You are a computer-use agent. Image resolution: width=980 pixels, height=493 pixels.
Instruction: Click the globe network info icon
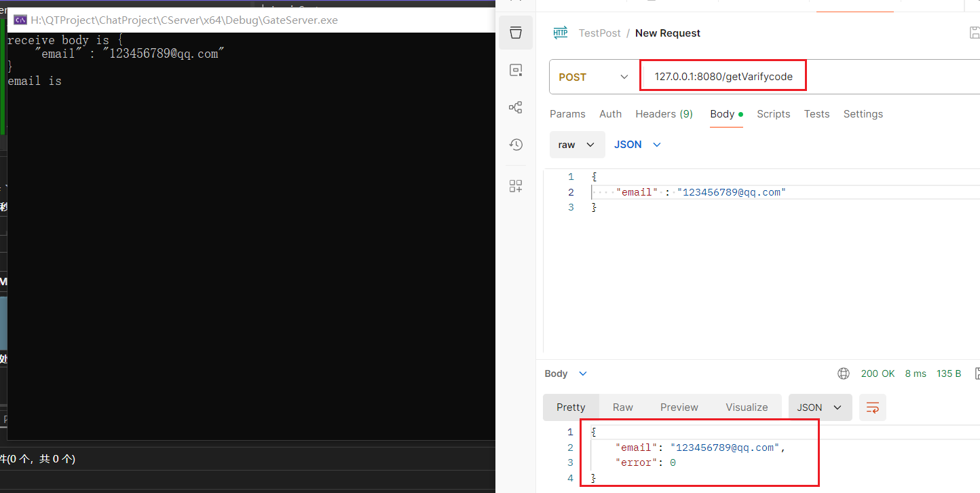click(x=844, y=373)
